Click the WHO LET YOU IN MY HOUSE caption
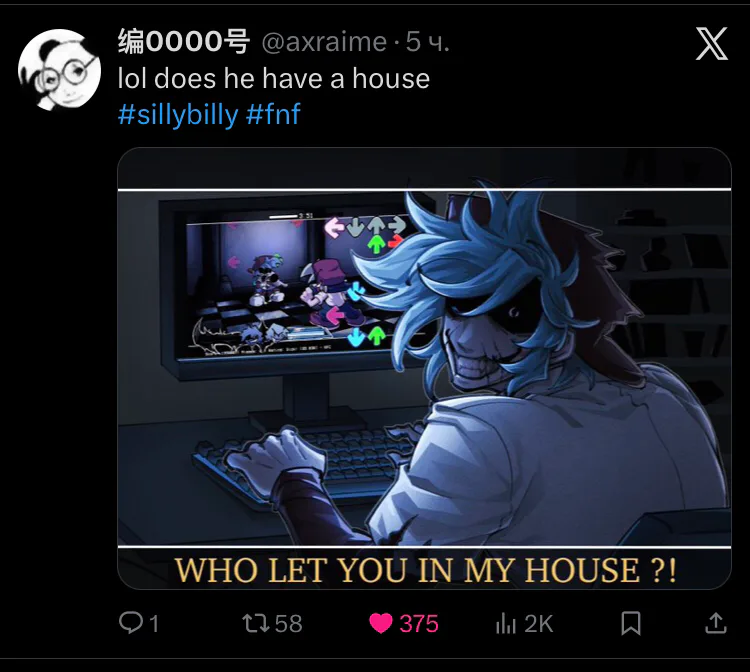 [x=425, y=570]
